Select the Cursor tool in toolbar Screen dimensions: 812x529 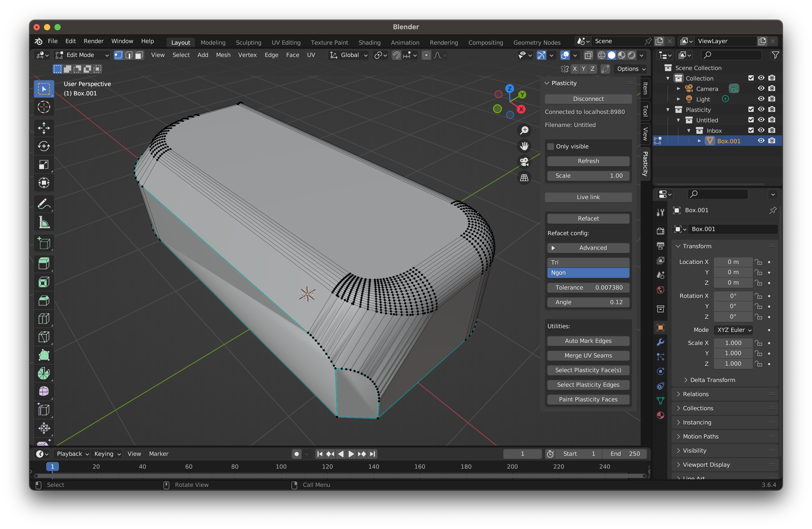tap(44, 107)
